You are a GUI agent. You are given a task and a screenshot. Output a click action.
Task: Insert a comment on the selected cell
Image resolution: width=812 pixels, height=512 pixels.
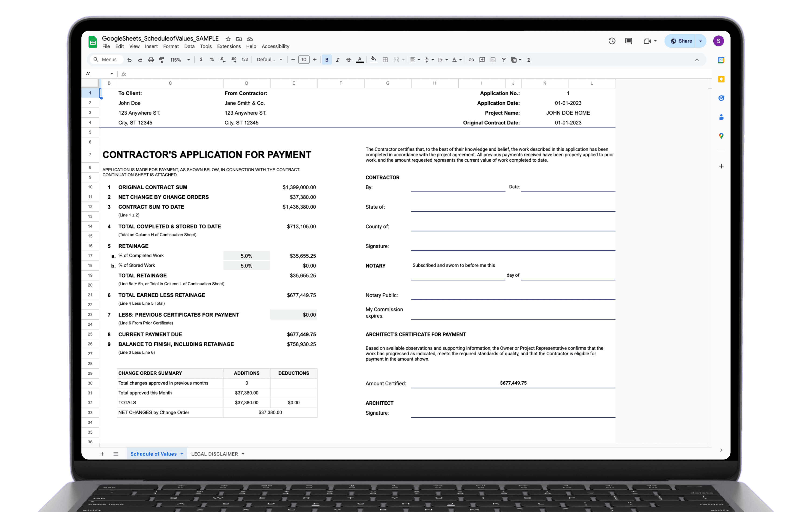[x=482, y=60]
